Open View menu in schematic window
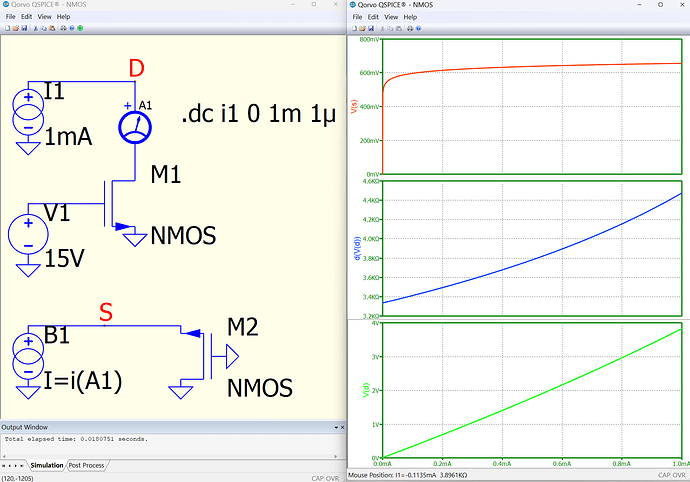The image size is (690, 482). (44, 16)
